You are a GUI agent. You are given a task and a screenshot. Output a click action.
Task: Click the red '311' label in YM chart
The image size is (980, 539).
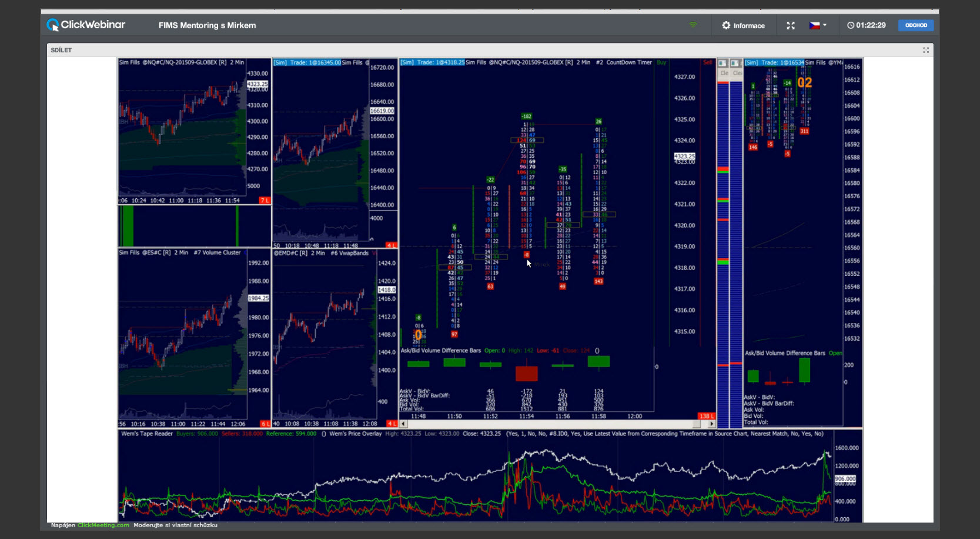click(804, 131)
